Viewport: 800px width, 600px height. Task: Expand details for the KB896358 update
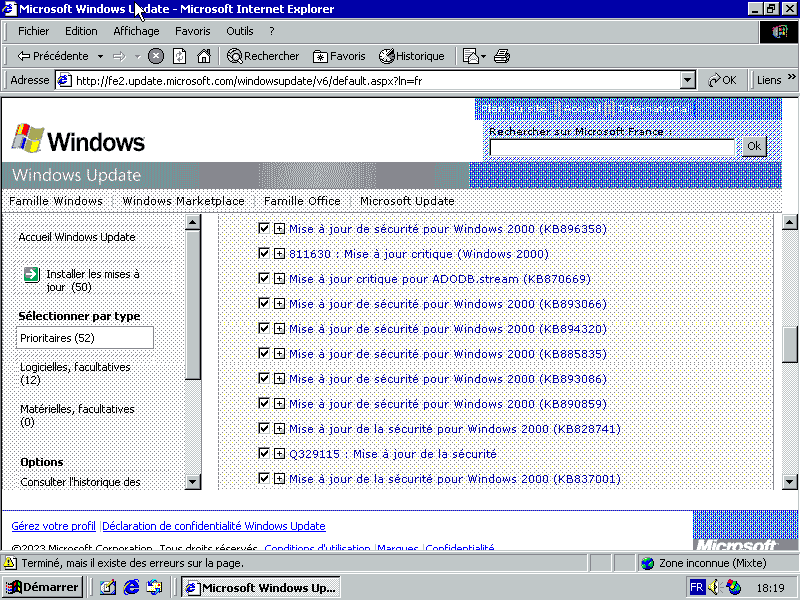(x=279, y=229)
